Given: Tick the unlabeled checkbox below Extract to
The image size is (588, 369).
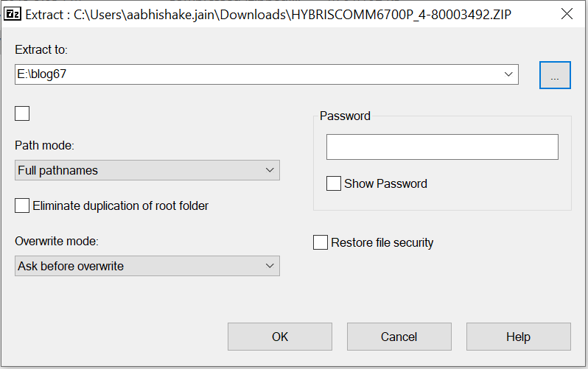Looking at the screenshot, I should point(22,113).
